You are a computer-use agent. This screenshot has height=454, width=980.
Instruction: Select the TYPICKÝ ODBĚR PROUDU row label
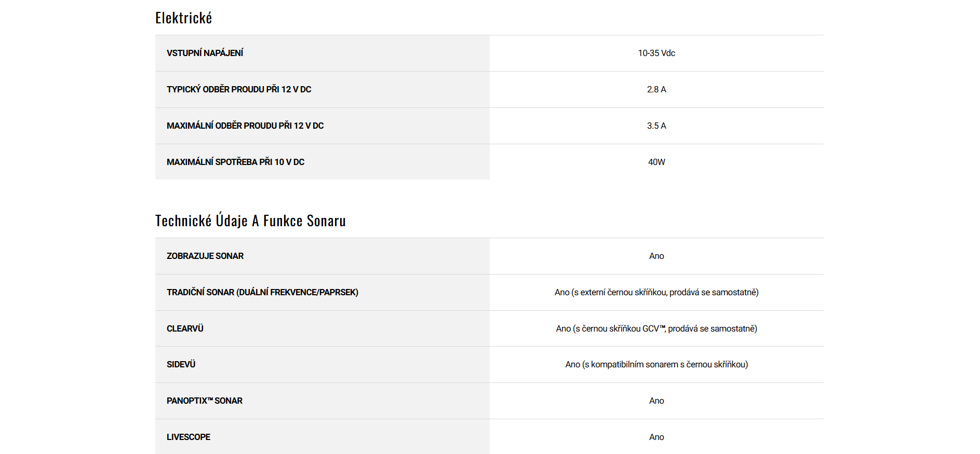pyautogui.click(x=239, y=89)
